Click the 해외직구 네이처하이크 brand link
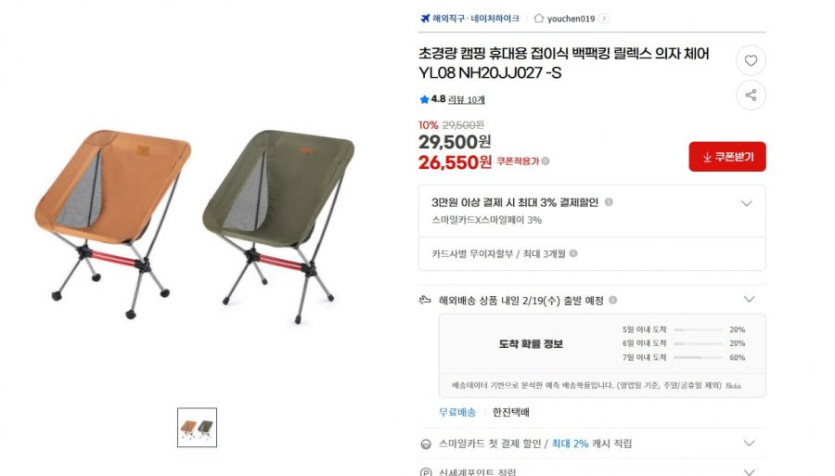The image size is (835, 476). pyautogui.click(x=476, y=19)
